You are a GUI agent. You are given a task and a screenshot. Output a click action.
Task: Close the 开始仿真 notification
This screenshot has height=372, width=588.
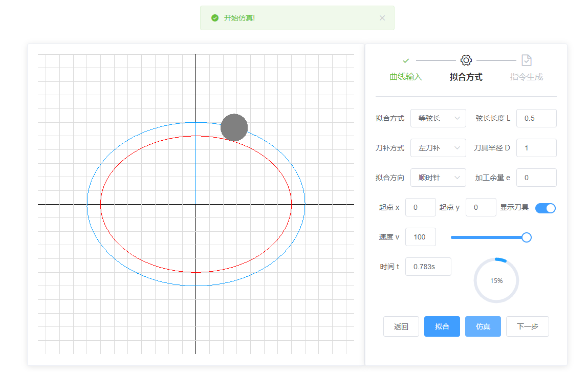click(382, 18)
